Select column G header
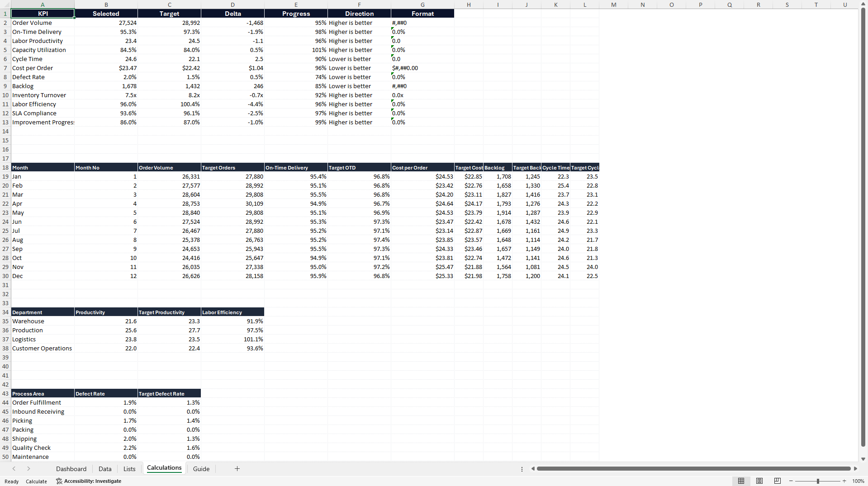 point(422,5)
